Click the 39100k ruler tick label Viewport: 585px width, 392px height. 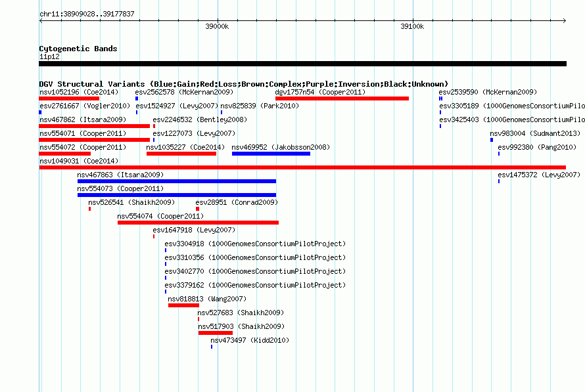pos(412,26)
